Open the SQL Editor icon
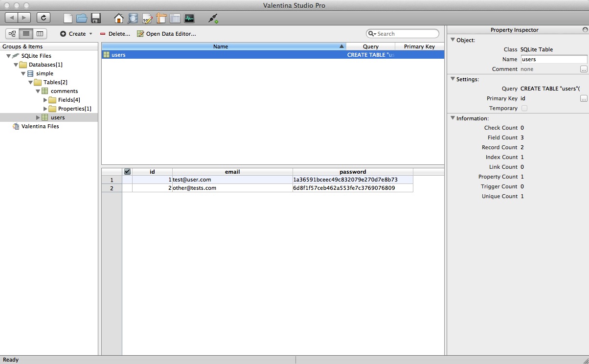Viewport: 589px width, 364px height. coord(147,19)
